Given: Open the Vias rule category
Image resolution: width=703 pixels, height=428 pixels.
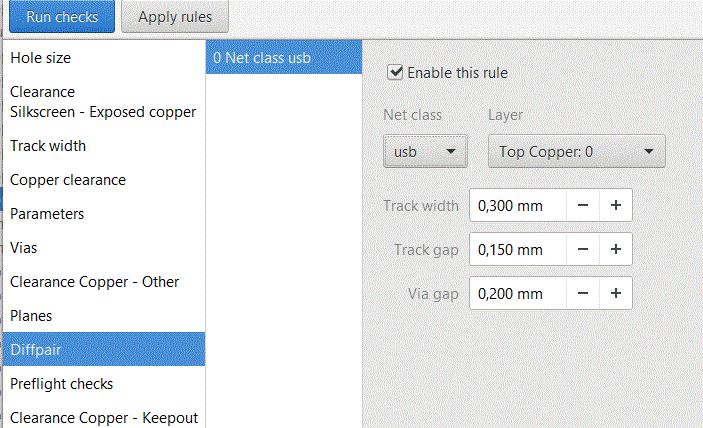Looking at the screenshot, I should tap(24, 248).
